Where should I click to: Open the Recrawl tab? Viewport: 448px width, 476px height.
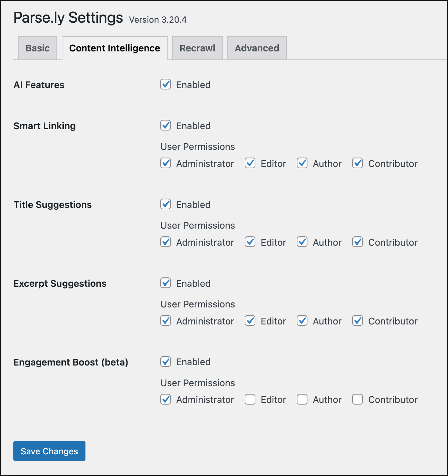[197, 48]
